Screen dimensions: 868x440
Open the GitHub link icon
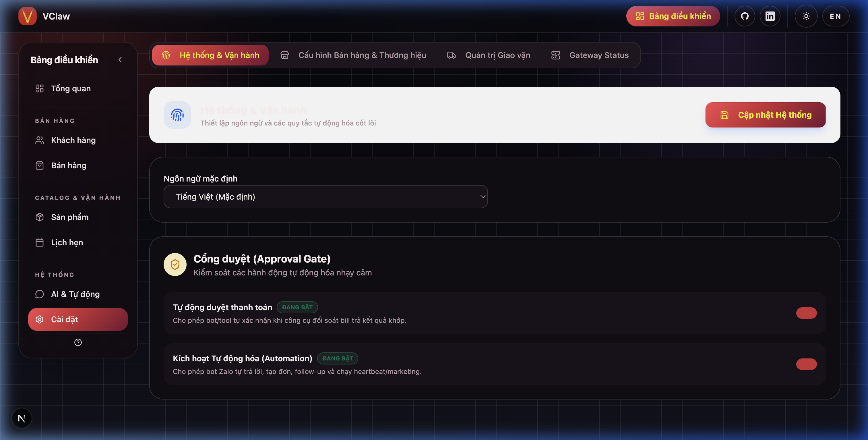click(x=745, y=16)
